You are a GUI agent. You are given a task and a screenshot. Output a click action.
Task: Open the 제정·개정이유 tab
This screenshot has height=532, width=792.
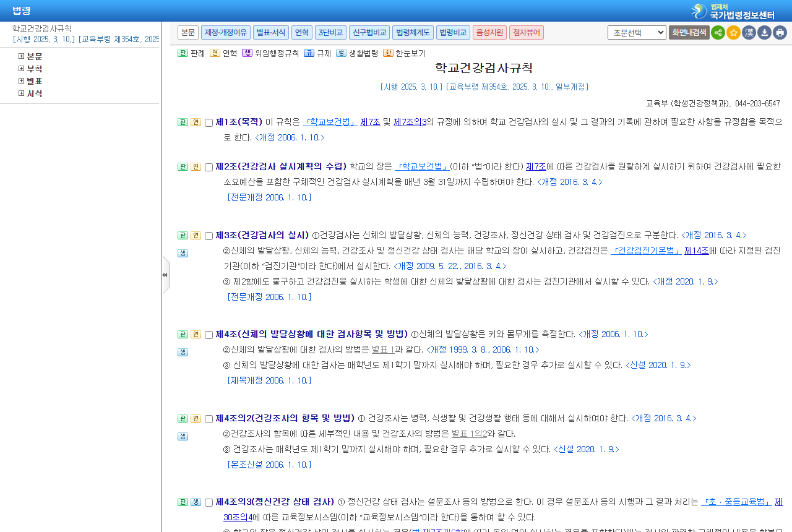[226, 33]
